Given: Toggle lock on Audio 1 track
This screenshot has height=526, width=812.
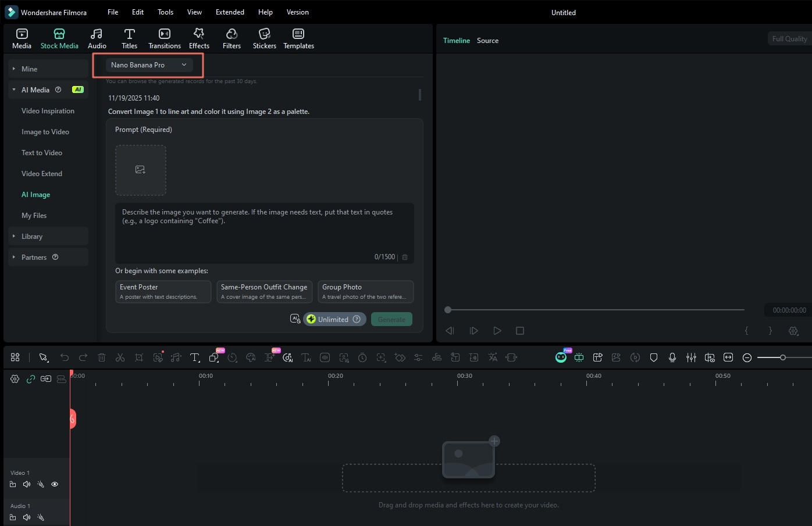Looking at the screenshot, I should click(x=13, y=517).
